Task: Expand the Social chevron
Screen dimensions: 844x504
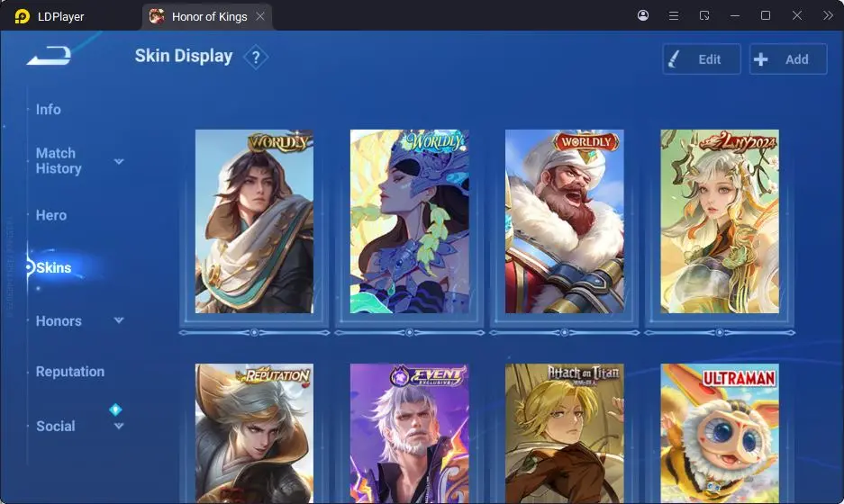Action: click(119, 426)
